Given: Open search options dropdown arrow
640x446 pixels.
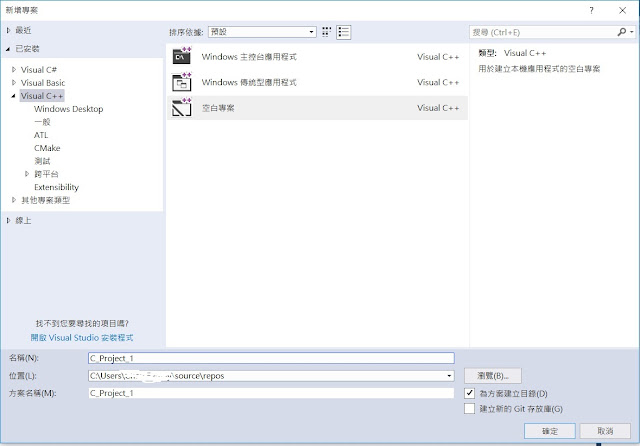Looking at the screenshot, I should pyautogui.click(x=632, y=32).
